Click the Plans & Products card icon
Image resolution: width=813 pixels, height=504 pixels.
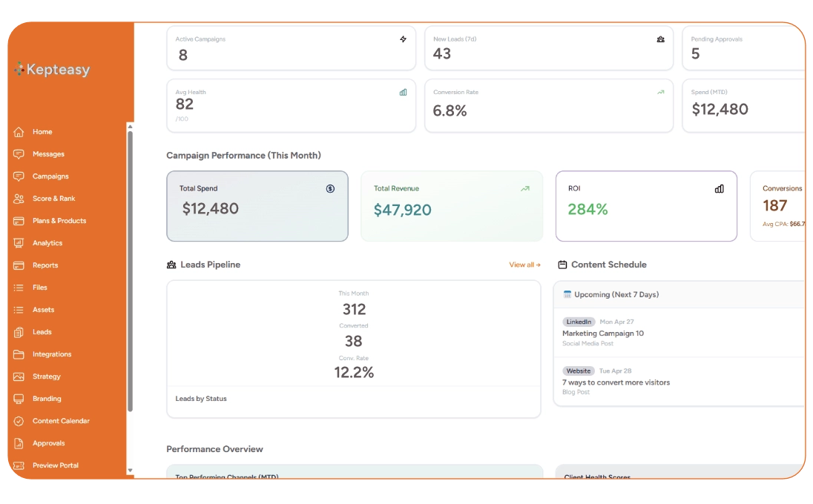pos(19,221)
